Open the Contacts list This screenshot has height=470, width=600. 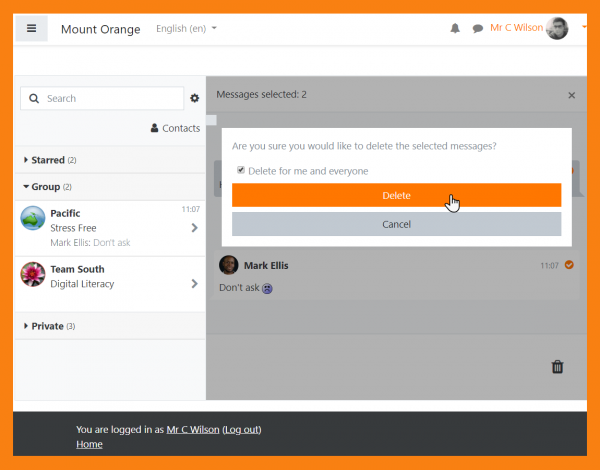coord(175,128)
